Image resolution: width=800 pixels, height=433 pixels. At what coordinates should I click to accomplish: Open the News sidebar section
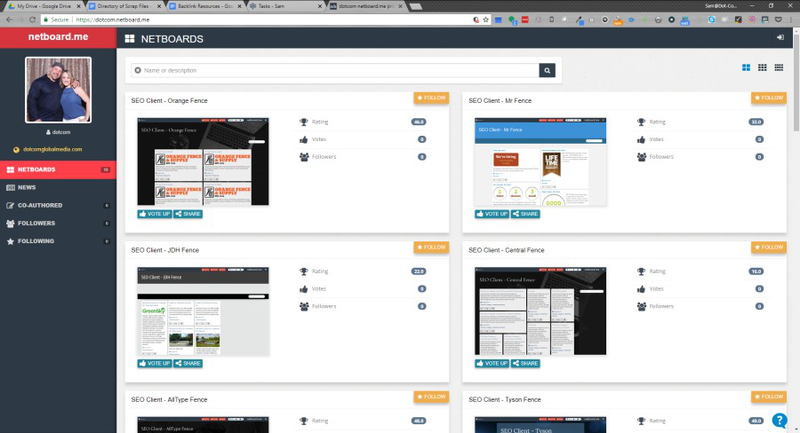27,187
